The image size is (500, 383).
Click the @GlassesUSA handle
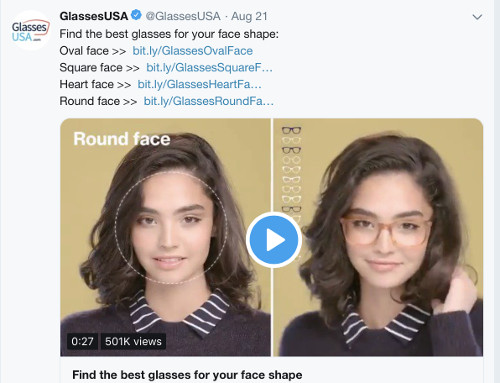(x=183, y=16)
